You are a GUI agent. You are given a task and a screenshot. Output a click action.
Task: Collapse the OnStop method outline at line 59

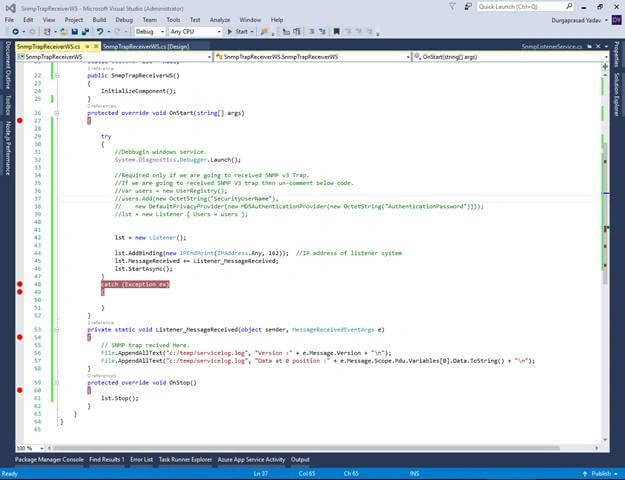(57, 383)
